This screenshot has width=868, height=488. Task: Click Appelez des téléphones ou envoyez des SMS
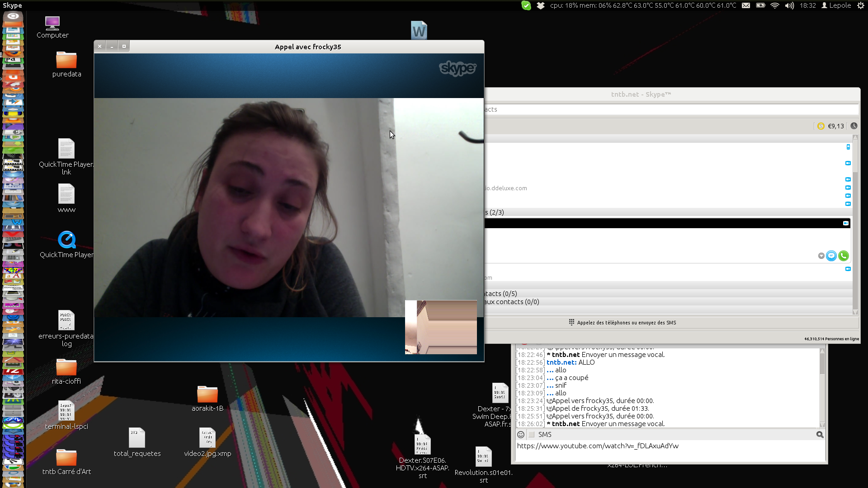click(x=626, y=323)
